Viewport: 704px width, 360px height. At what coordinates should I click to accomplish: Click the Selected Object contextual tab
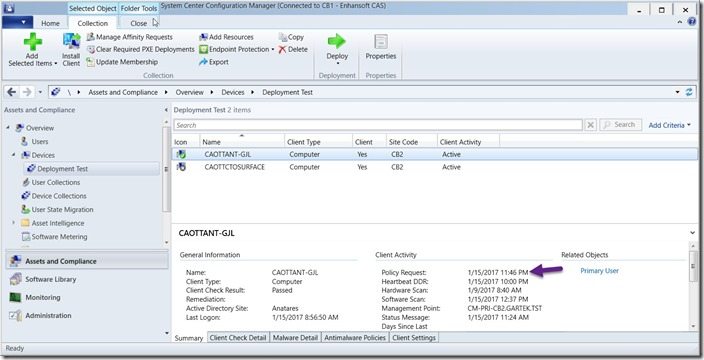(92, 9)
